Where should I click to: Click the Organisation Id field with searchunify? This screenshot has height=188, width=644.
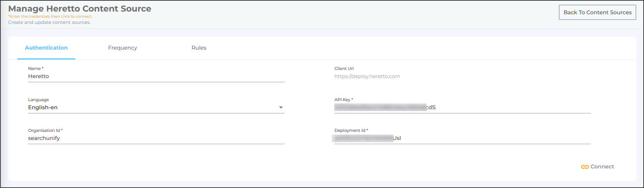point(156,138)
